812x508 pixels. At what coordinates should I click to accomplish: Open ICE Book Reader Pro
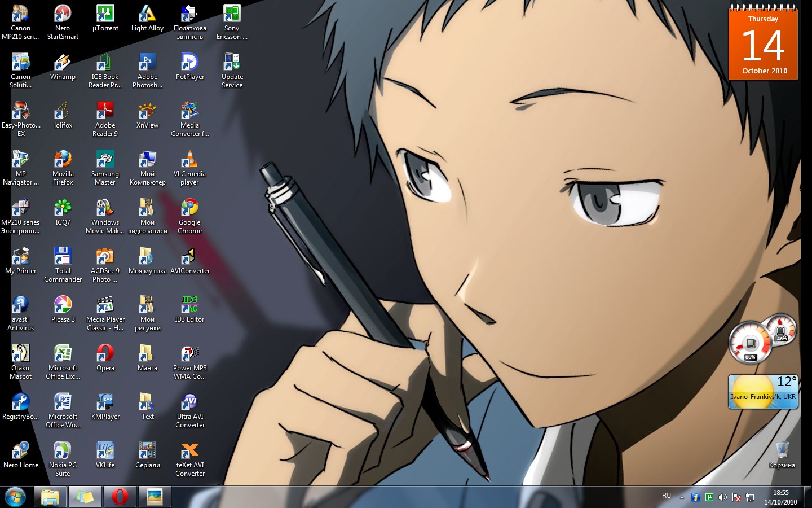105,71
